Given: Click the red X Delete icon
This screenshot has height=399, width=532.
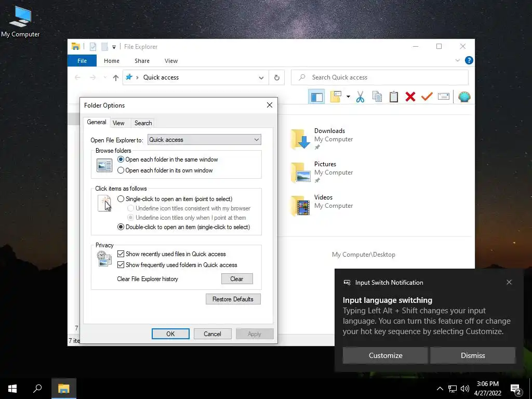Looking at the screenshot, I should click(x=410, y=97).
